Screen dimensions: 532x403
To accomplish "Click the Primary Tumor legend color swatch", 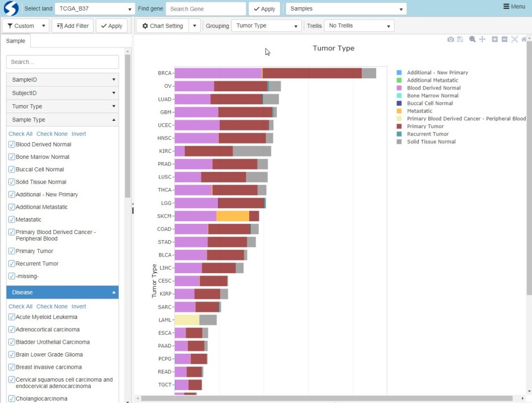I will tap(399, 126).
